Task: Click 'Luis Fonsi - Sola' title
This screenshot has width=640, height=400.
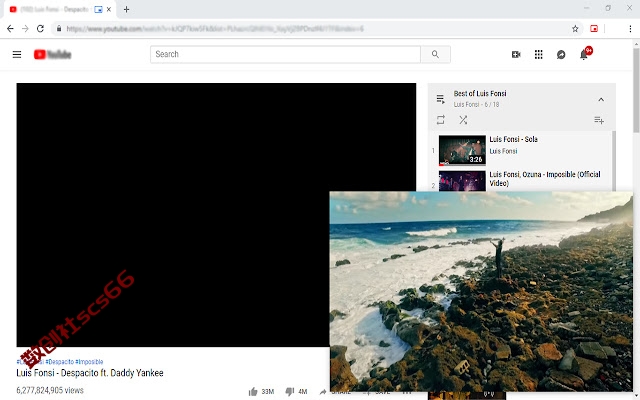Action: 513,139
